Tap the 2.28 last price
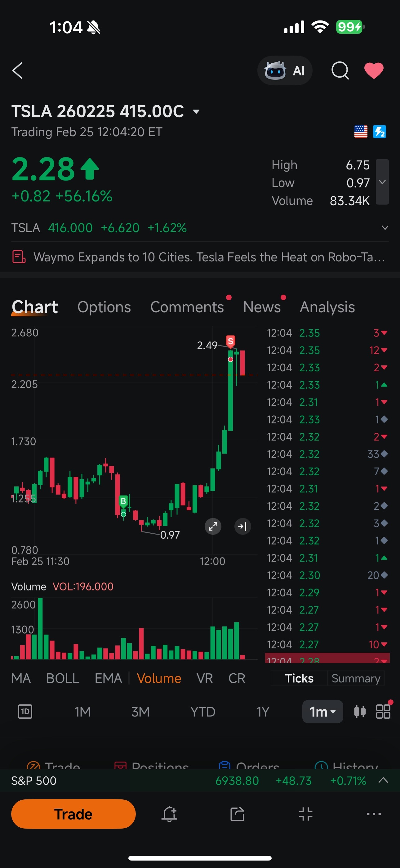This screenshot has height=868, width=400. [x=43, y=169]
